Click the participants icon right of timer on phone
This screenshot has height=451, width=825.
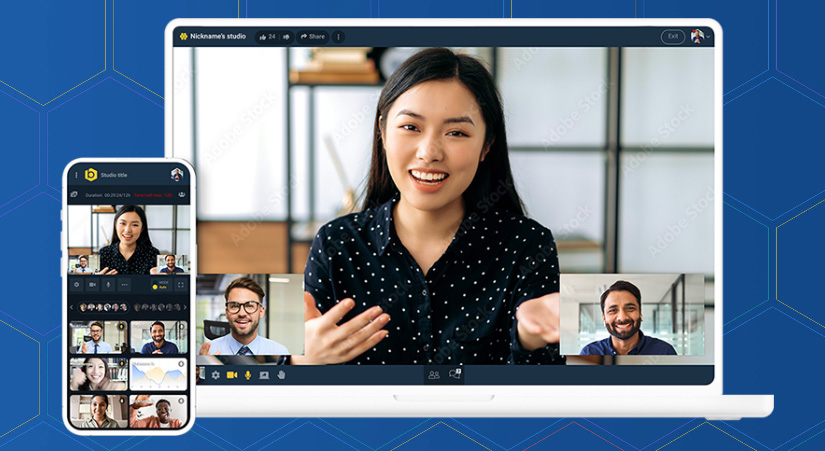point(182,195)
